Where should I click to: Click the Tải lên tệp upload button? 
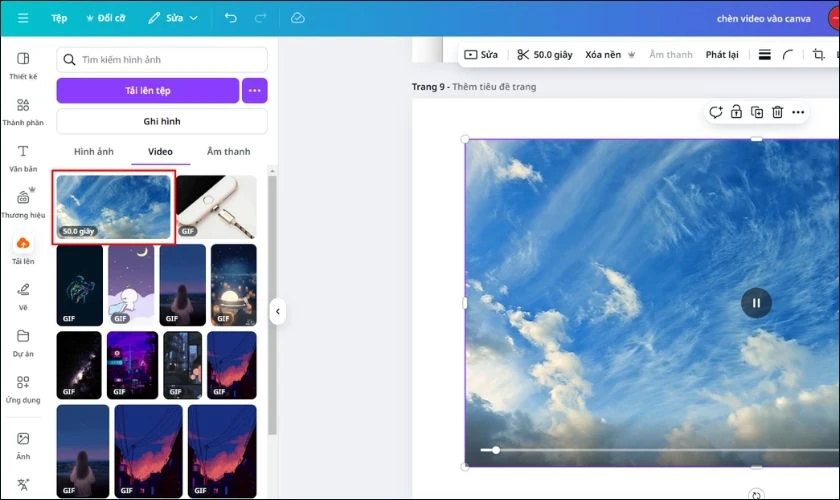pos(148,91)
